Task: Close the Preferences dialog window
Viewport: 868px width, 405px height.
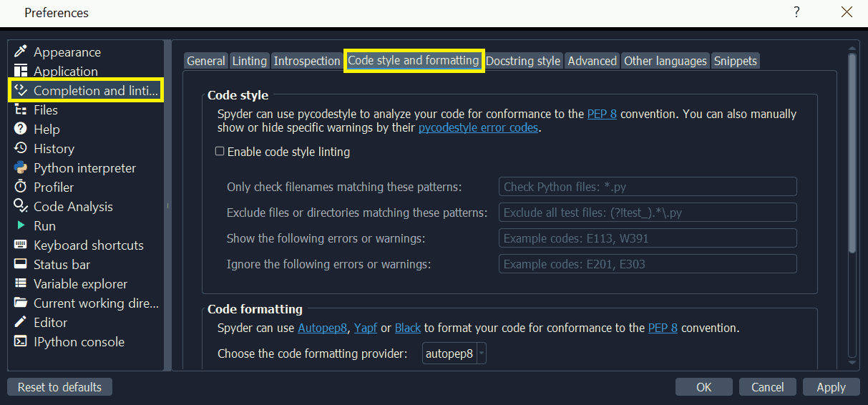Action: click(847, 12)
